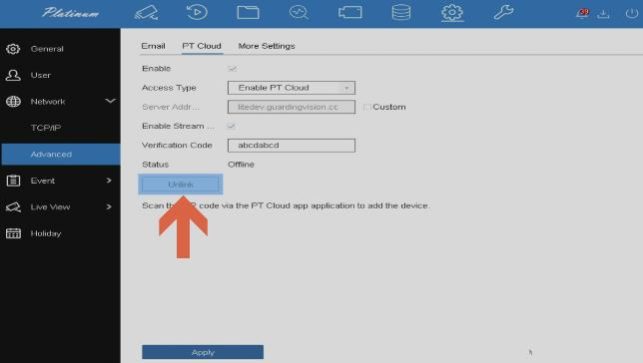Click the Apply button
This screenshot has width=643, height=363.
tap(203, 352)
